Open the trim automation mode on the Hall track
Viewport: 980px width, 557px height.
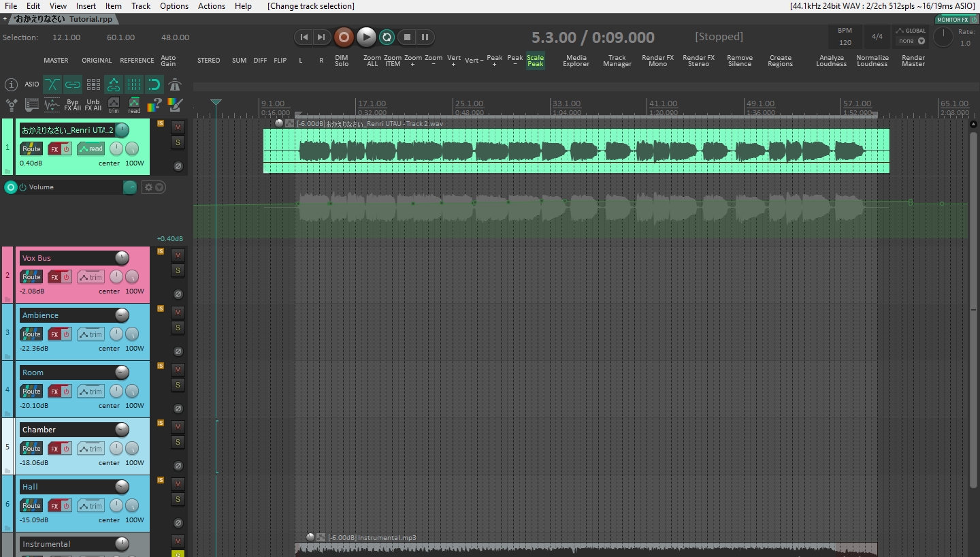click(x=91, y=506)
